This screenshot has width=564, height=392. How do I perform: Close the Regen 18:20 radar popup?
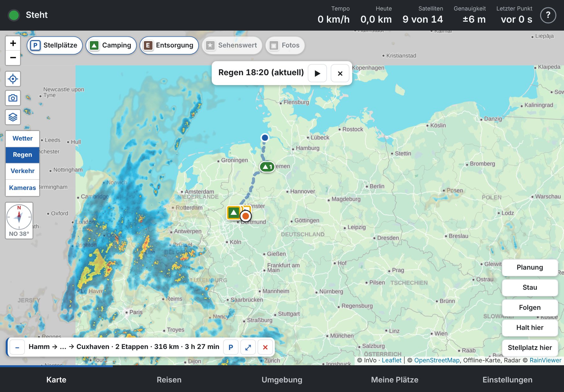[x=340, y=73]
